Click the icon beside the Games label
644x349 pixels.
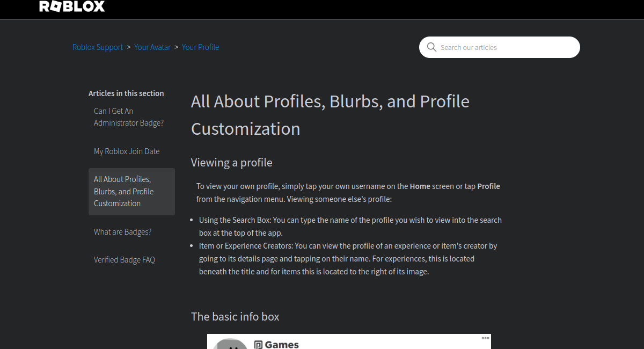pyautogui.click(x=258, y=345)
